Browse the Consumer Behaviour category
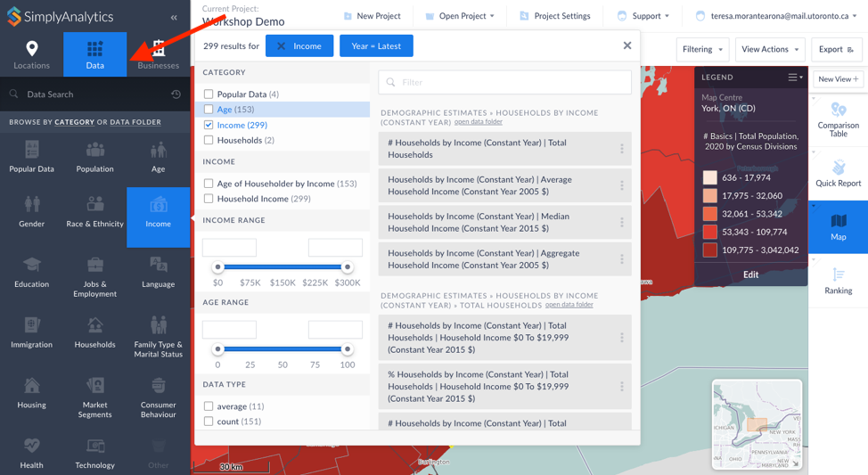Image resolution: width=868 pixels, height=475 pixels. pyautogui.click(x=159, y=397)
